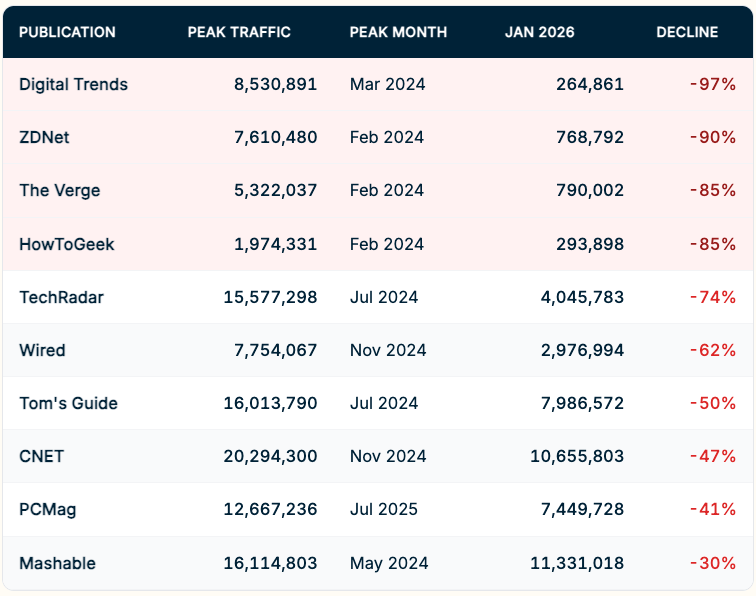Click the Tom's Guide publication name
Screen dimensions: 756x596
(x=68, y=403)
